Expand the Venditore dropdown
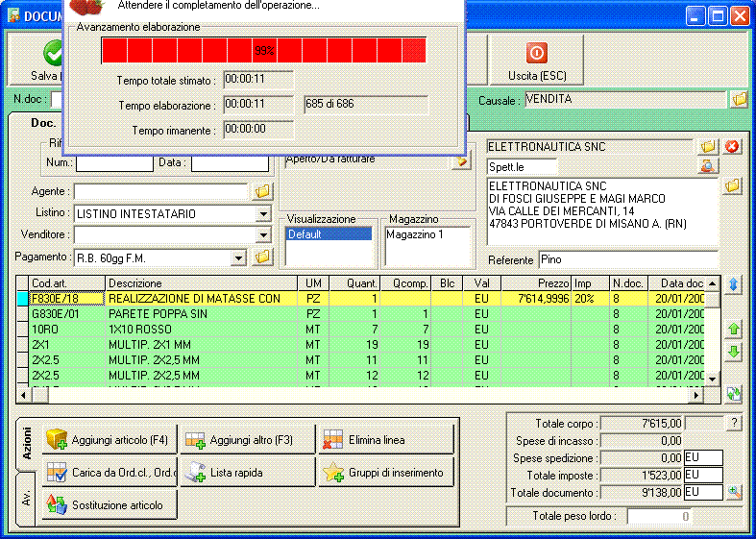Image resolution: width=756 pixels, height=539 pixels. pos(264,235)
